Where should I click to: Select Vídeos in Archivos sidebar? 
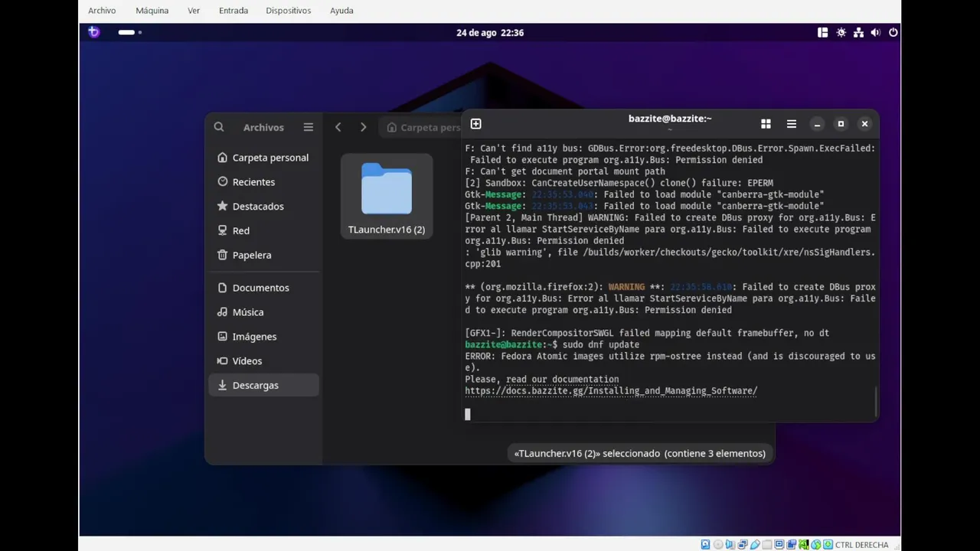263,360
